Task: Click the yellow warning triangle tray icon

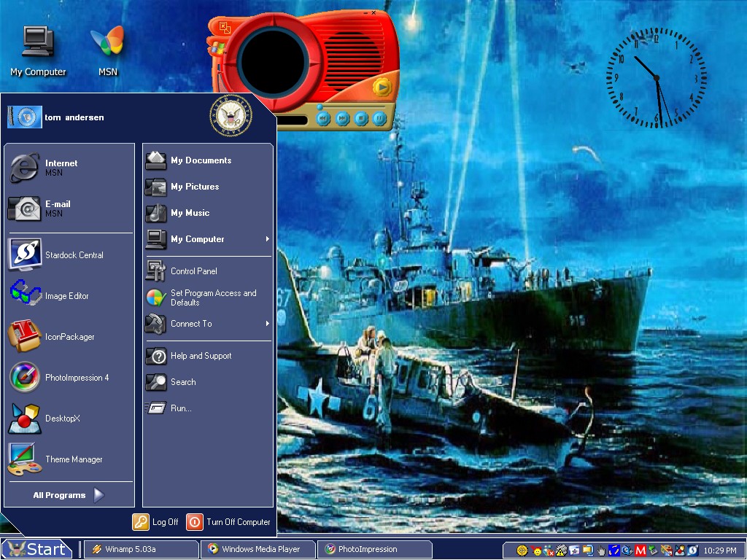Action: (561, 551)
